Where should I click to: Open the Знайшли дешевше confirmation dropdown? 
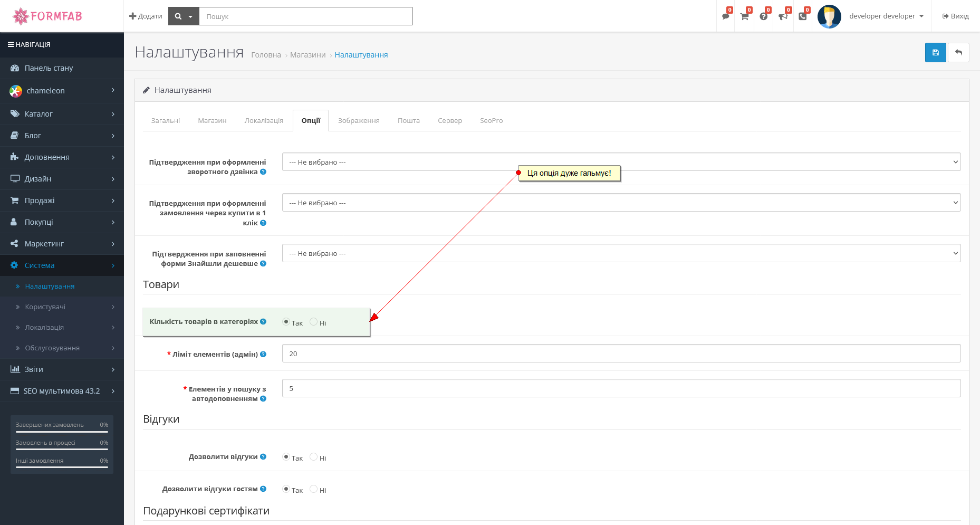(x=621, y=253)
